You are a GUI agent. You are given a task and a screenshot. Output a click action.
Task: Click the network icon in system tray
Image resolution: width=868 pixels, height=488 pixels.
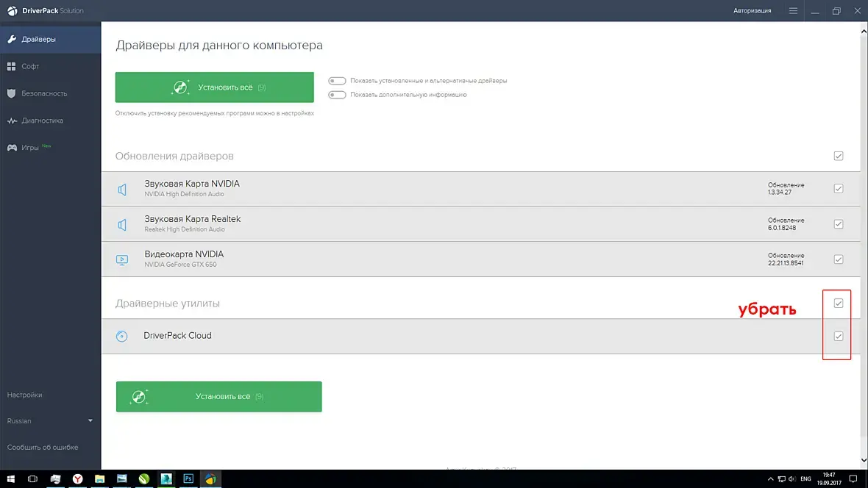[x=781, y=479]
